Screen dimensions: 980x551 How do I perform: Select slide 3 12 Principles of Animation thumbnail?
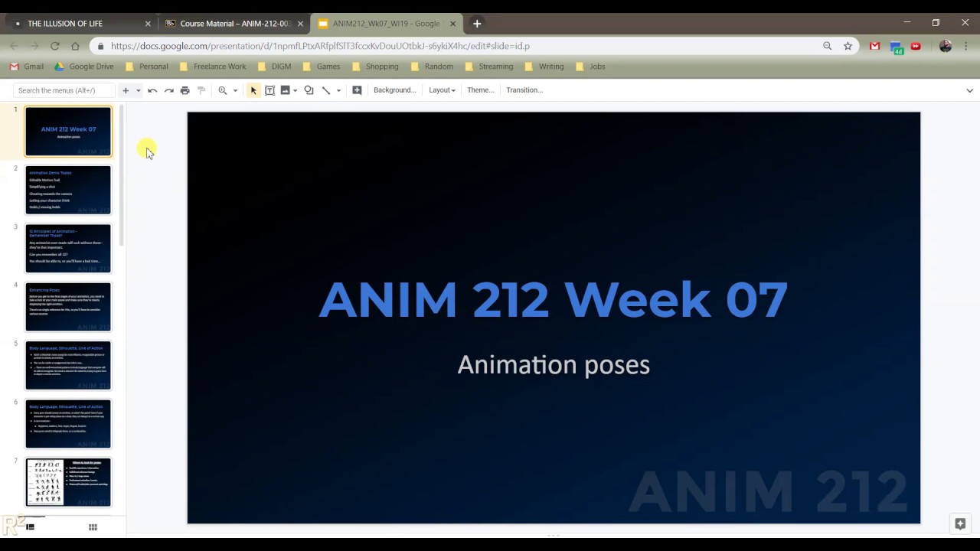(68, 248)
